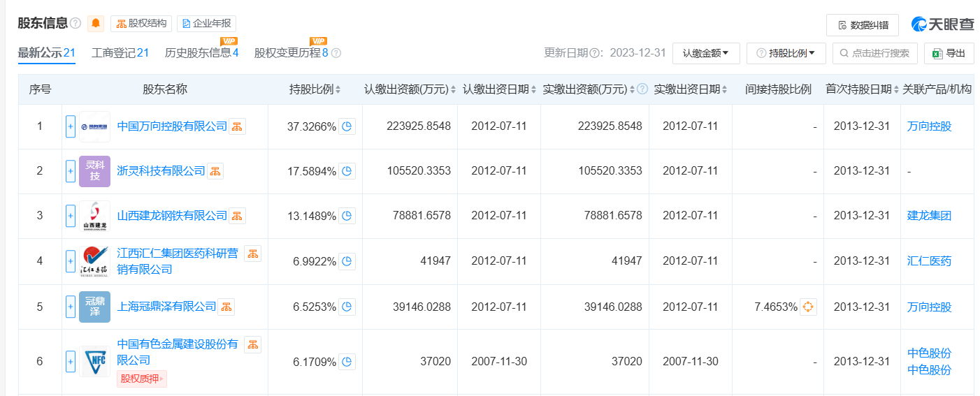Open 持股比例 dropdown filter
The image size is (980, 396).
pyautogui.click(x=786, y=53)
